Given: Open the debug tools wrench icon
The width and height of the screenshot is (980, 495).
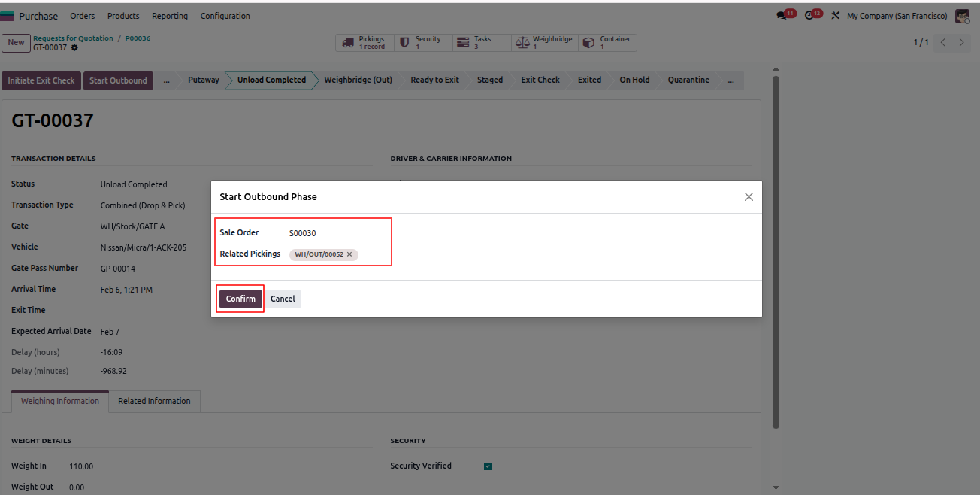Looking at the screenshot, I should [835, 16].
